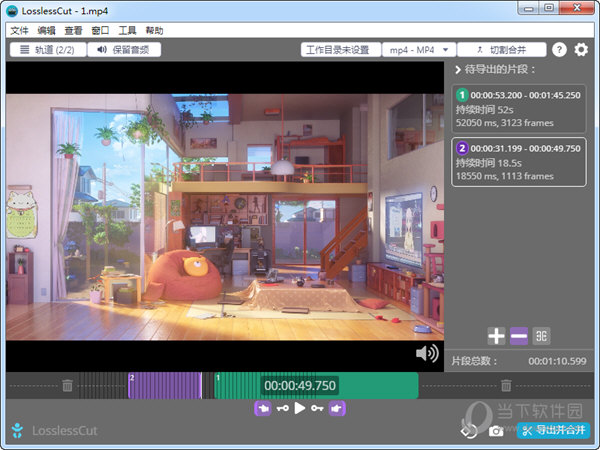Click the video preview frame
The height and width of the screenshot is (450, 600).
pos(225,217)
